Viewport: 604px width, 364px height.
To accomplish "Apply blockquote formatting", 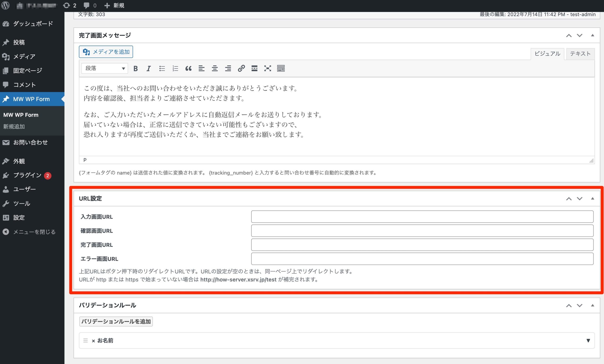I will coord(189,69).
